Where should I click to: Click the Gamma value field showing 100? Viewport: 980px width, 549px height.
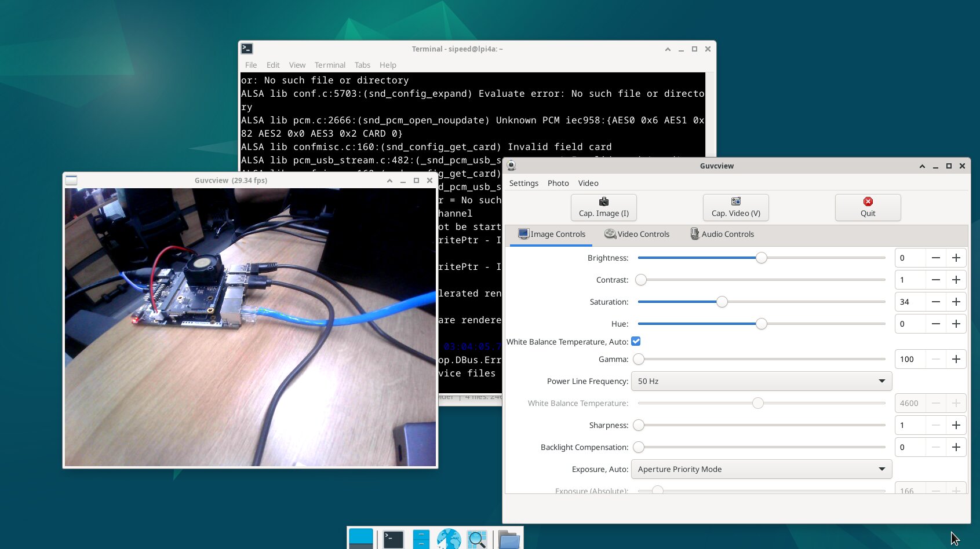910,359
